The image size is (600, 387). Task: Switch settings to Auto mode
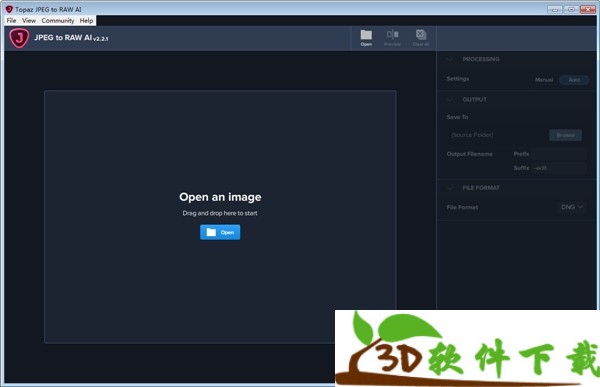574,80
